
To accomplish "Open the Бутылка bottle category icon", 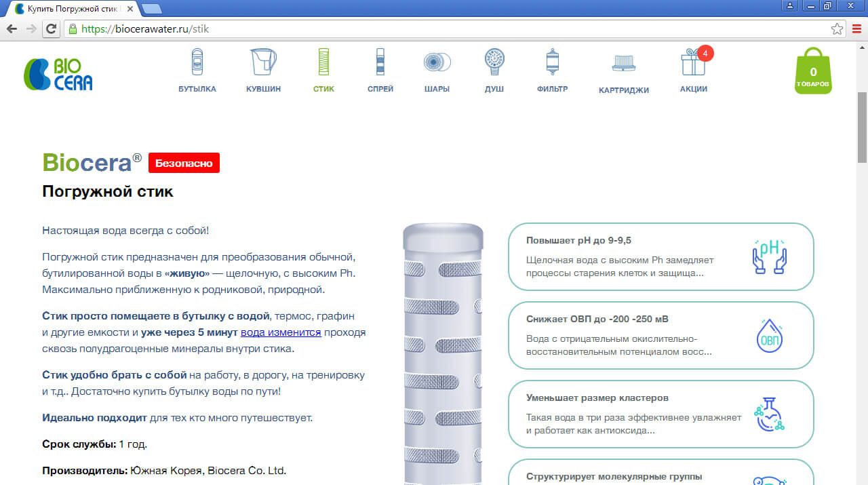I will (x=197, y=62).
